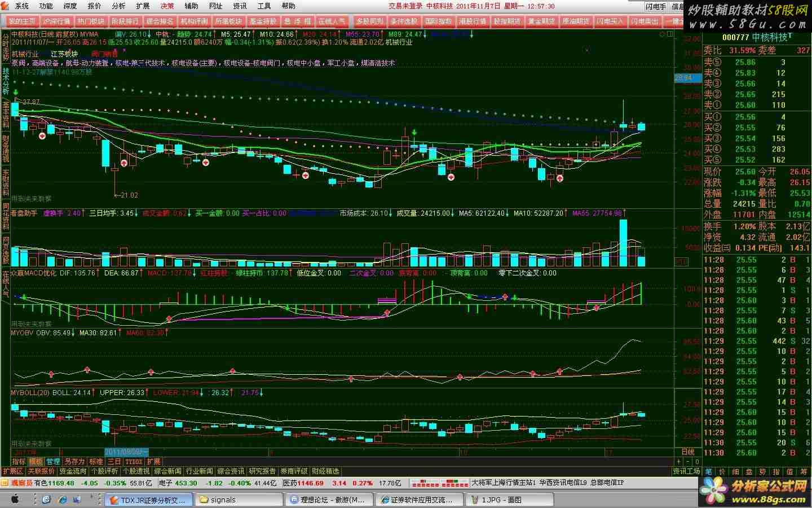Open the 行业新闻 info tab
Screen dimensions: 812x508
(x=200, y=471)
